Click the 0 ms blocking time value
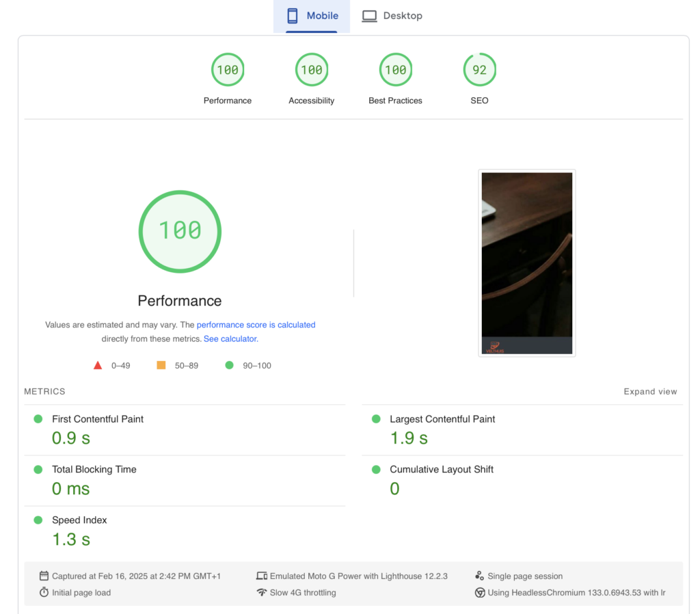700x614 pixels. tap(70, 488)
